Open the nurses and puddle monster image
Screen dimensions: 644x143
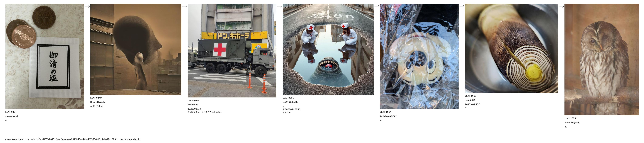pos(328,49)
